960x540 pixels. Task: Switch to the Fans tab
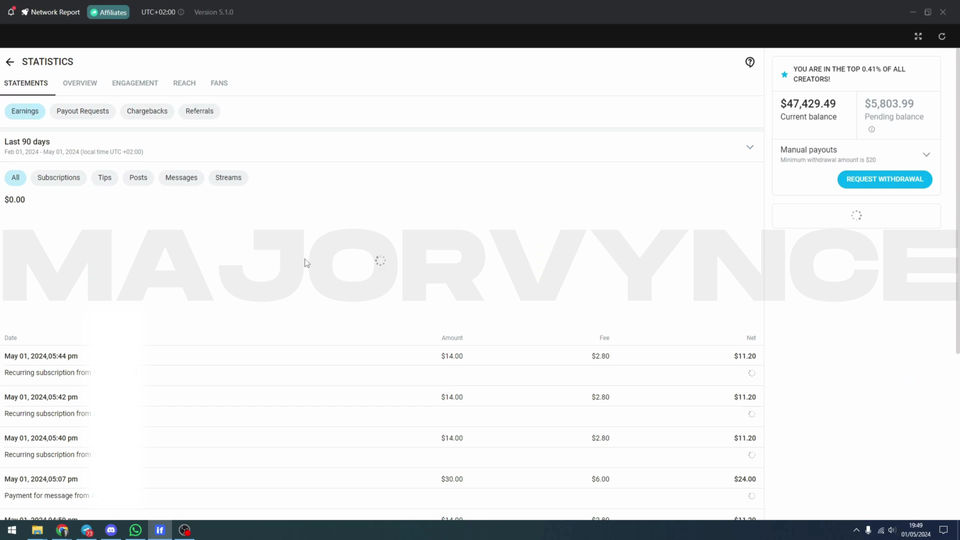(219, 83)
